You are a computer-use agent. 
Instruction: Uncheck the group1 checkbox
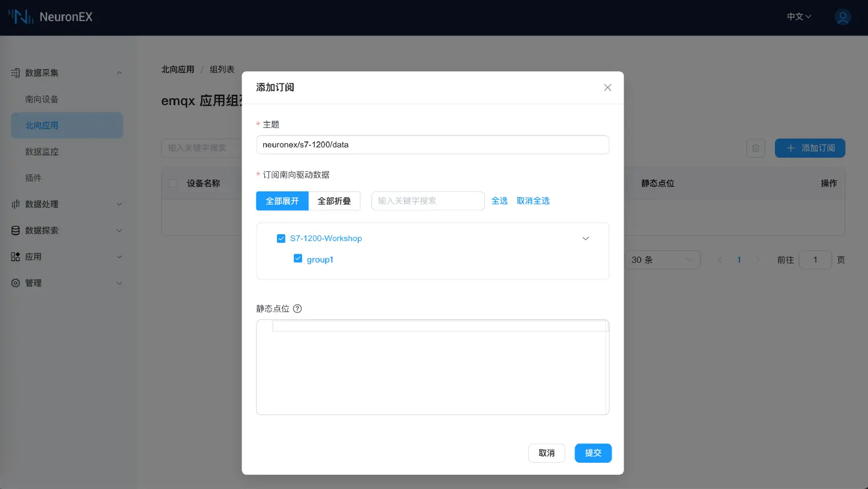298,259
